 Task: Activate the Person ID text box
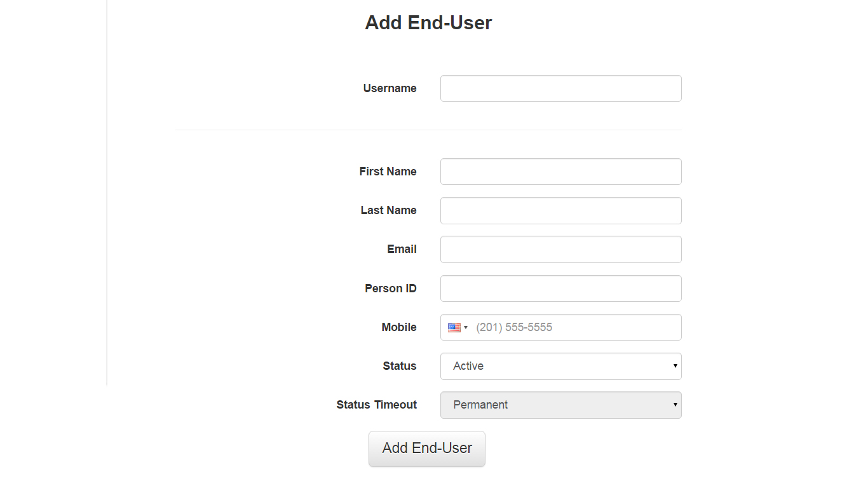pyautogui.click(x=560, y=288)
